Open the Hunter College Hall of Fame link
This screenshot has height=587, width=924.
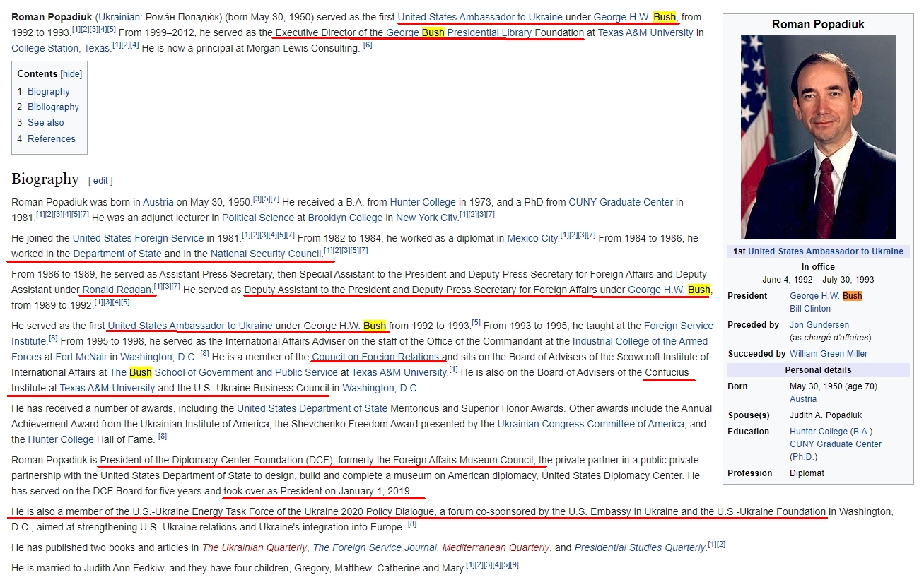(61, 439)
